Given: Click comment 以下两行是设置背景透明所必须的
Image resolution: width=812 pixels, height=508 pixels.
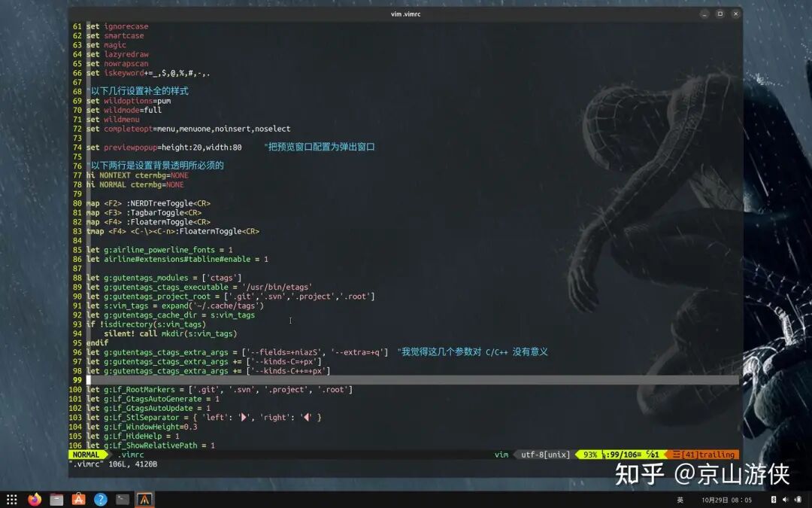Looking at the screenshot, I should [x=156, y=166].
